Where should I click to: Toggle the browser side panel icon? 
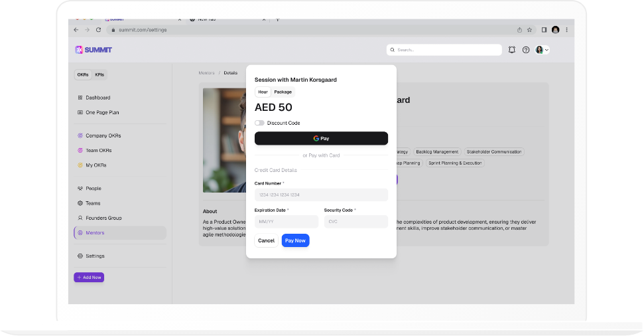coord(544,30)
